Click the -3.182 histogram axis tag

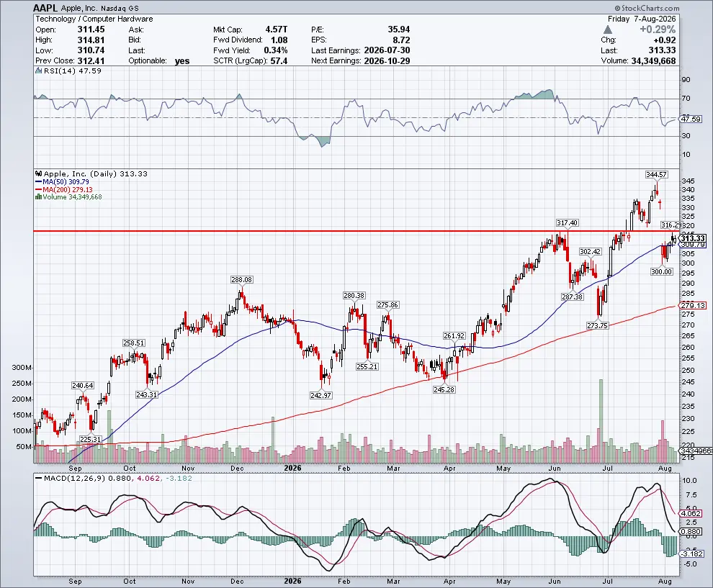(x=691, y=554)
